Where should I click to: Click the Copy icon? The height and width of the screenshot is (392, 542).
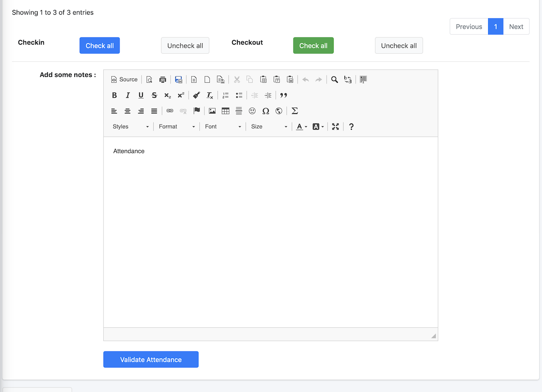point(249,79)
